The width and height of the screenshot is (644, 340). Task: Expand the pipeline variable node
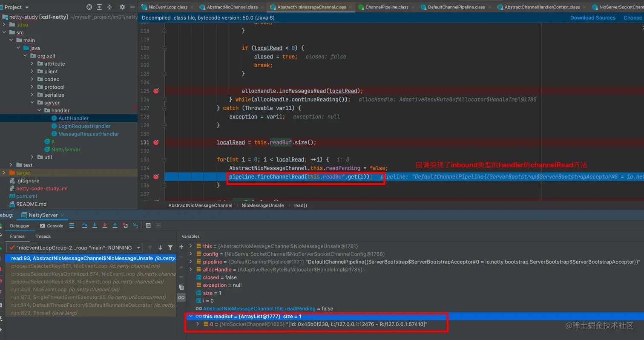point(191,262)
